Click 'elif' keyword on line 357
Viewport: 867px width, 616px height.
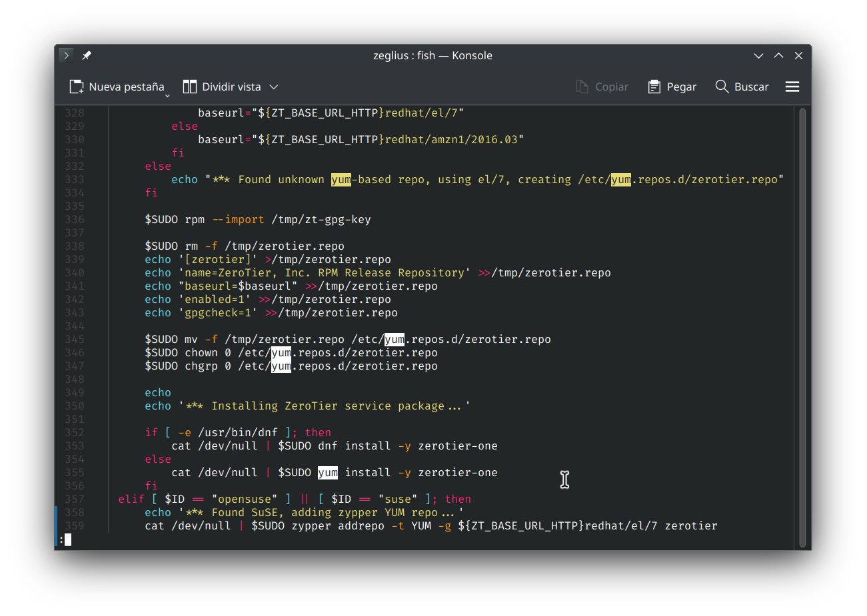click(131, 499)
